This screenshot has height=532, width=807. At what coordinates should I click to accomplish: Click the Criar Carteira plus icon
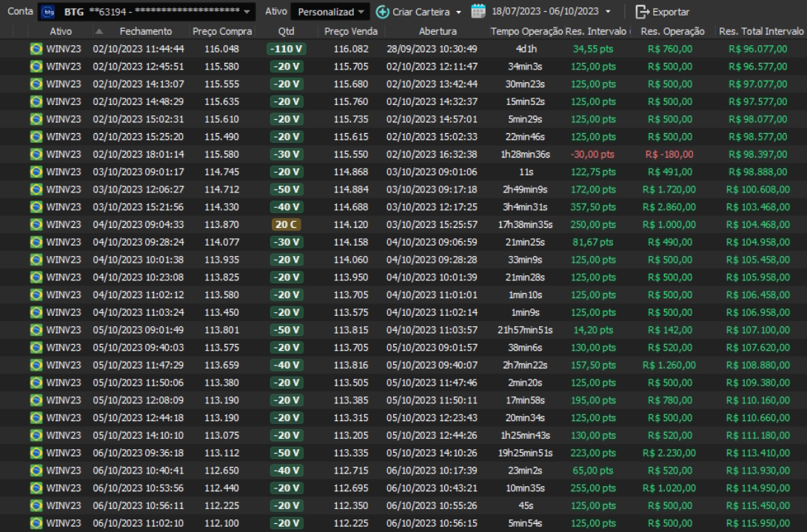tap(382, 12)
